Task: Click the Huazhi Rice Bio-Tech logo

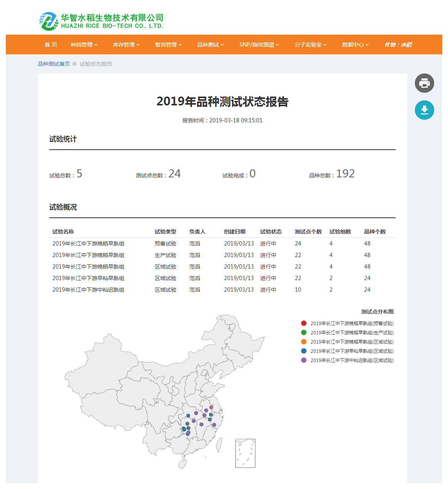Action: click(x=101, y=21)
